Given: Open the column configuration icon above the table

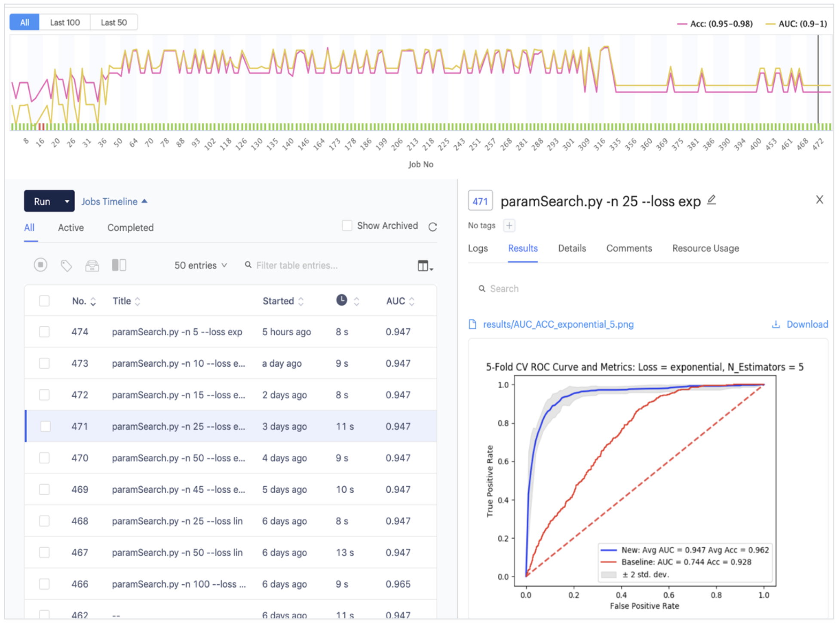Looking at the screenshot, I should 424,265.
